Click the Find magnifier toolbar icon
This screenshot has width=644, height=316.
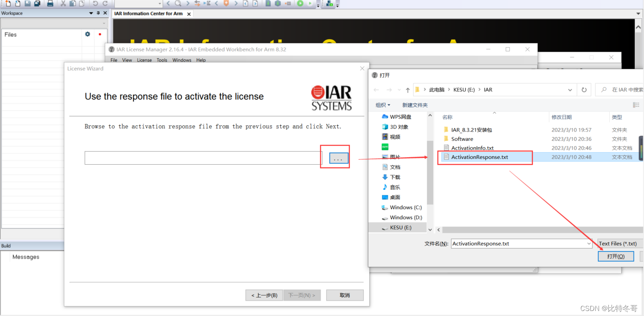(x=178, y=3)
